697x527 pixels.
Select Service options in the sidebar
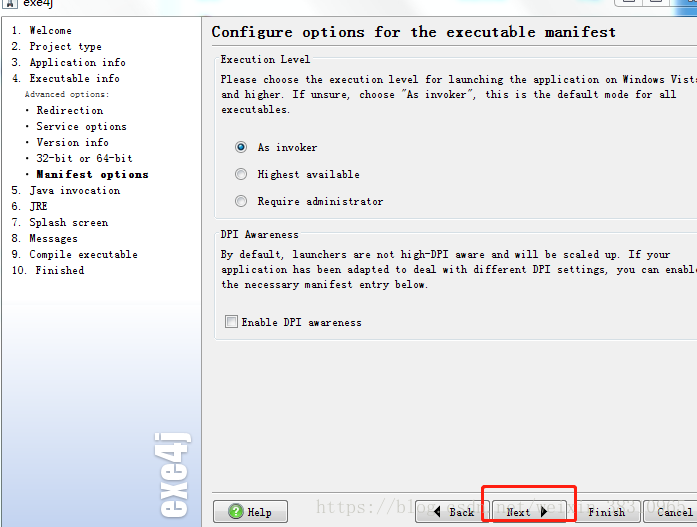click(81, 126)
